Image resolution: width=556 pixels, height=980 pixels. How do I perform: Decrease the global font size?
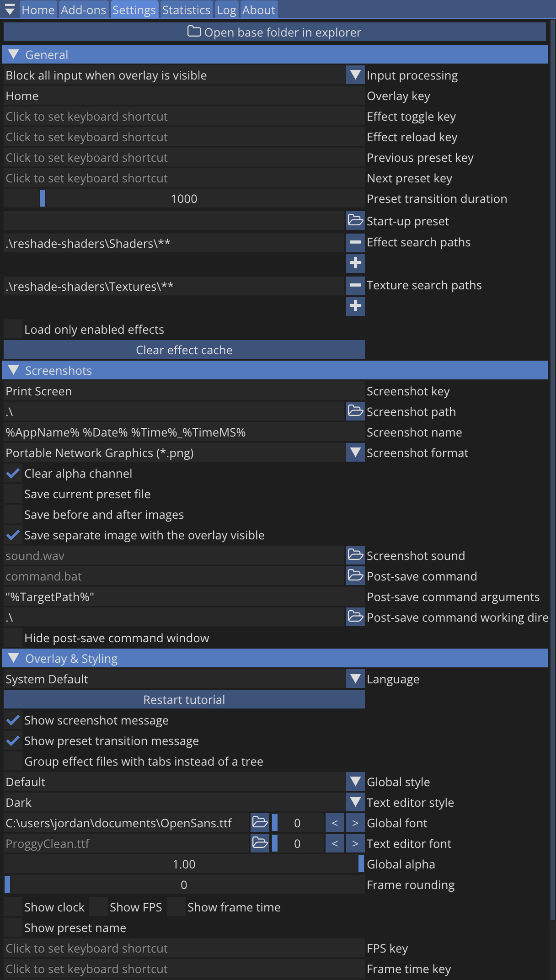tap(335, 823)
